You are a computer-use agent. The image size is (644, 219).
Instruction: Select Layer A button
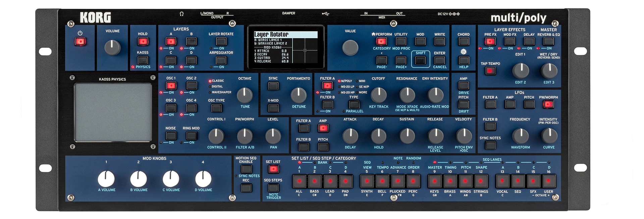[171, 42]
